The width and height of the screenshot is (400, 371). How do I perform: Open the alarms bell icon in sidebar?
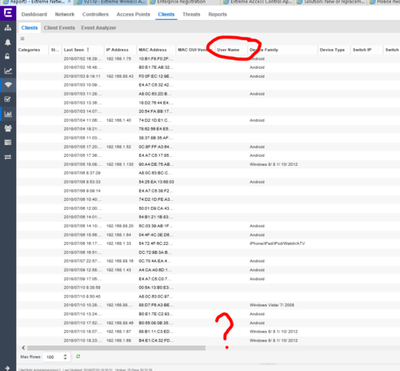[8, 42]
